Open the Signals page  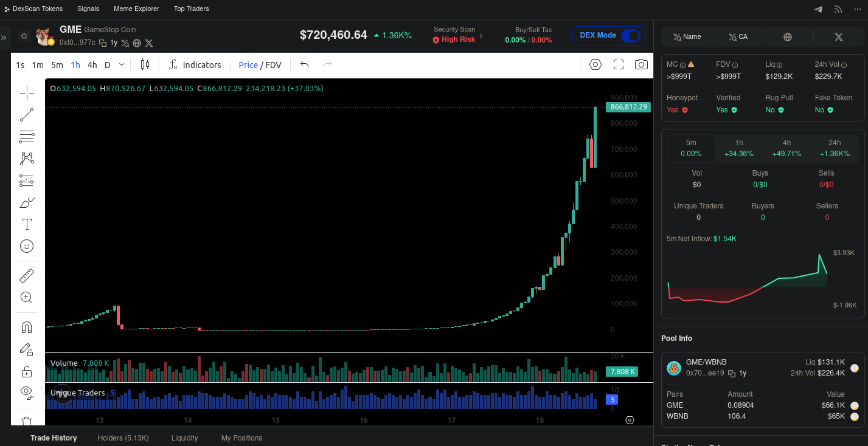(x=88, y=9)
